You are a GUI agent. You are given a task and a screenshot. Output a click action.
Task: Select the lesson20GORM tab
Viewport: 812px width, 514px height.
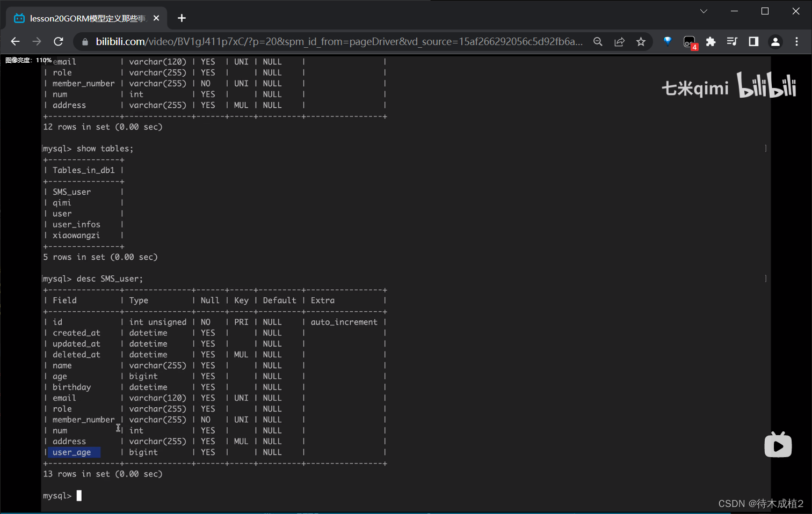coord(86,18)
